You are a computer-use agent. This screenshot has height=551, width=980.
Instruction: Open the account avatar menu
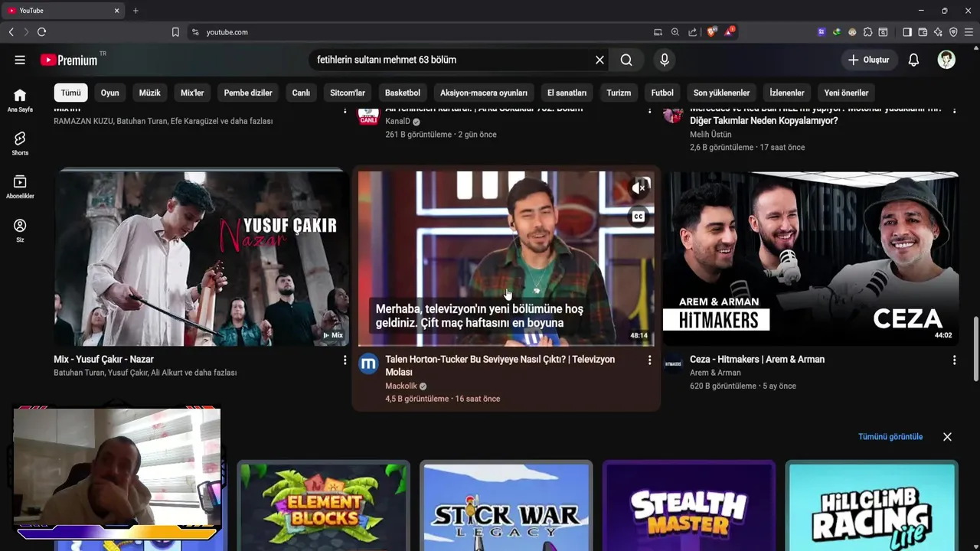(x=946, y=60)
